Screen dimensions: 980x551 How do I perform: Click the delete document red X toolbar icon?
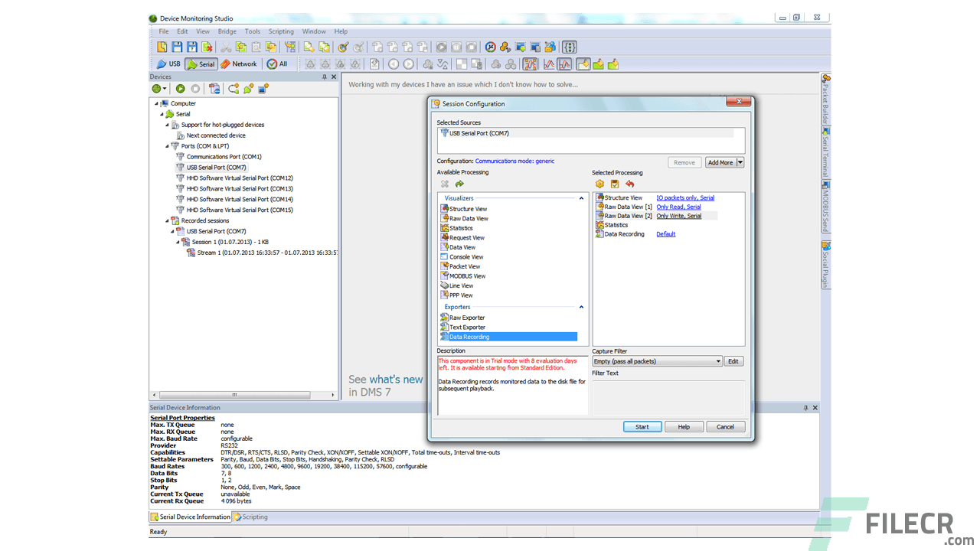coord(207,47)
